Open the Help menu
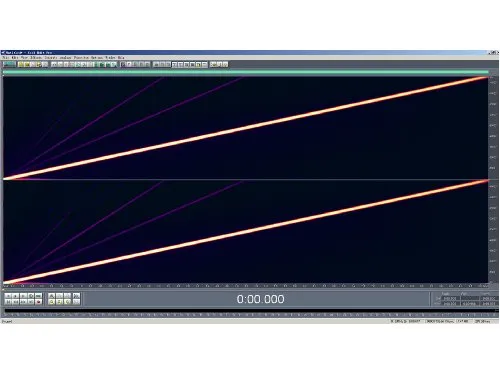The width and height of the screenshot is (500, 375). pyautogui.click(x=121, y=57)
